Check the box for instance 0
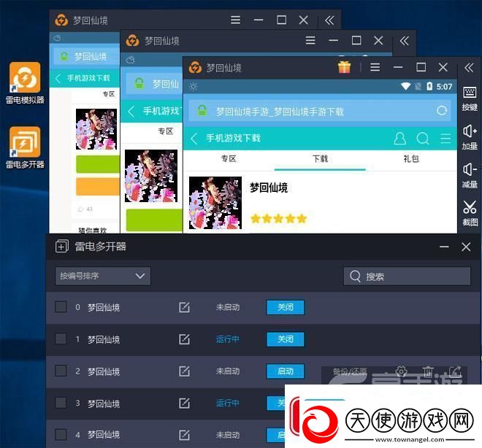 click(x=61, y=306)
